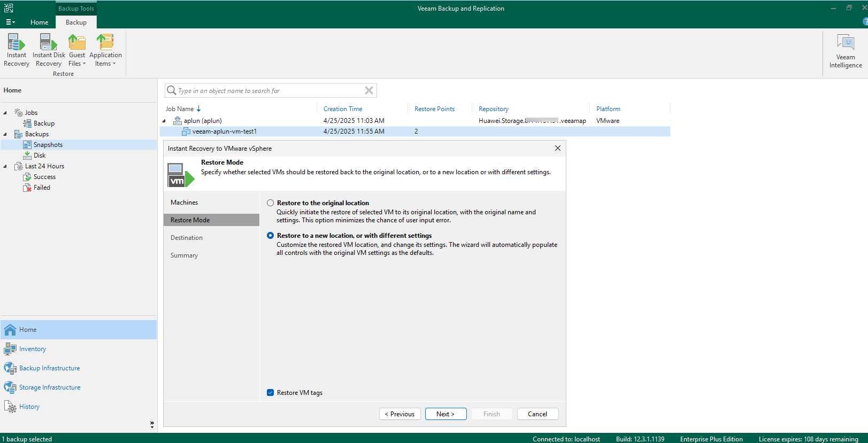Click the Instant Recovery ribbon icon

click(x=16, y=42)
